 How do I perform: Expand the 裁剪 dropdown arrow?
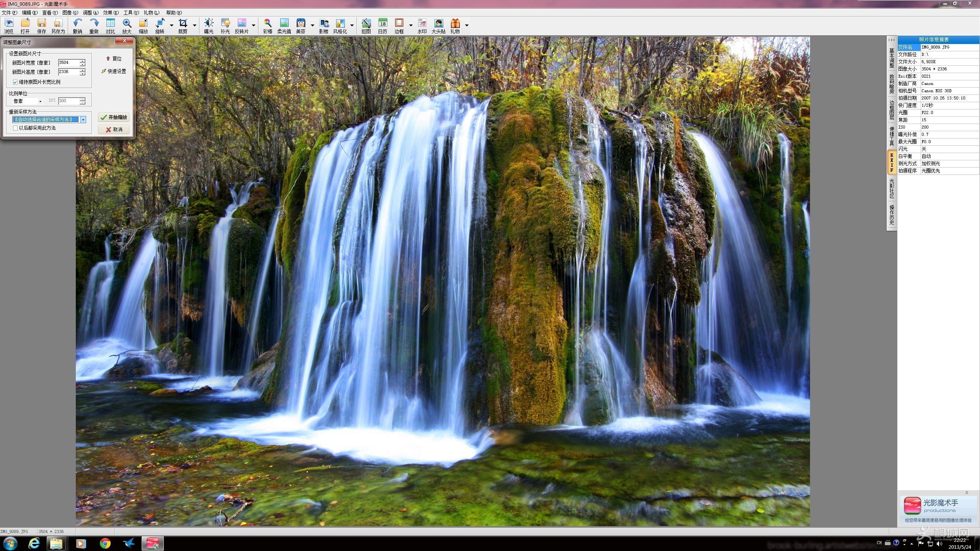194,25
